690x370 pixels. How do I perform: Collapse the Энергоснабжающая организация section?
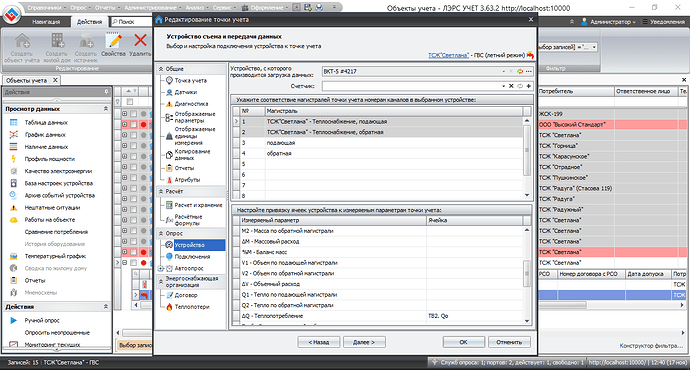[161, 282]
